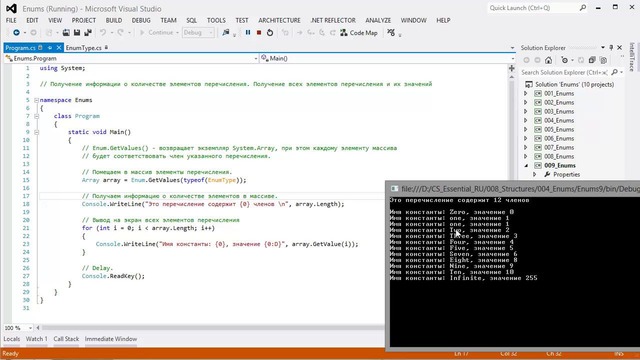Click the Solution Explorer search magnifier icon
This screenshot has height=360, width=640.
pos(615,72)
